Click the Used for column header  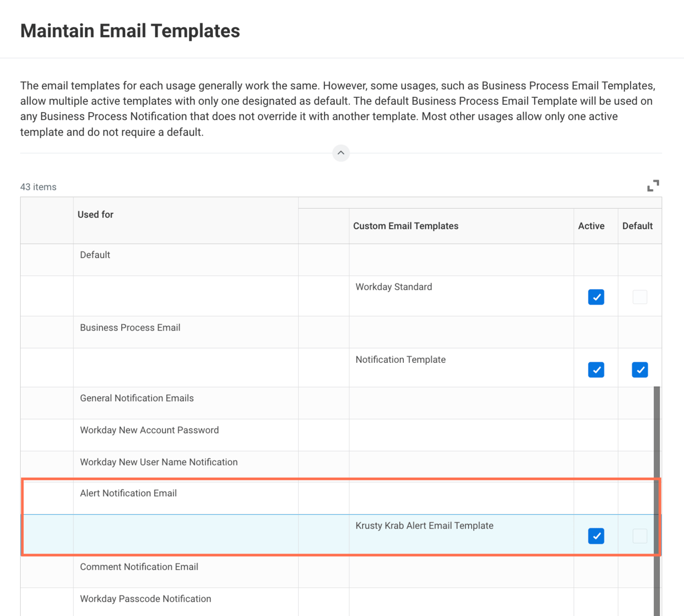coord(96,215)
